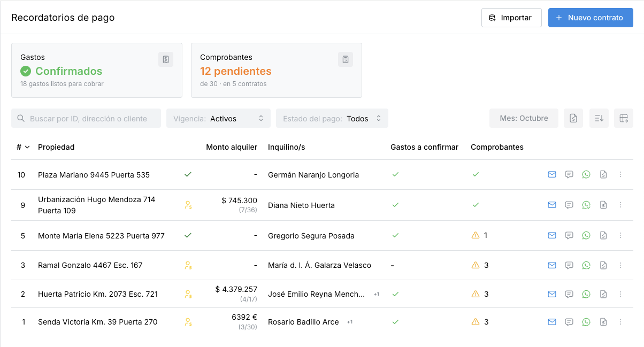Focus the search by ID or address field
The height and width of the screenshot is (347, 644).
86,119
